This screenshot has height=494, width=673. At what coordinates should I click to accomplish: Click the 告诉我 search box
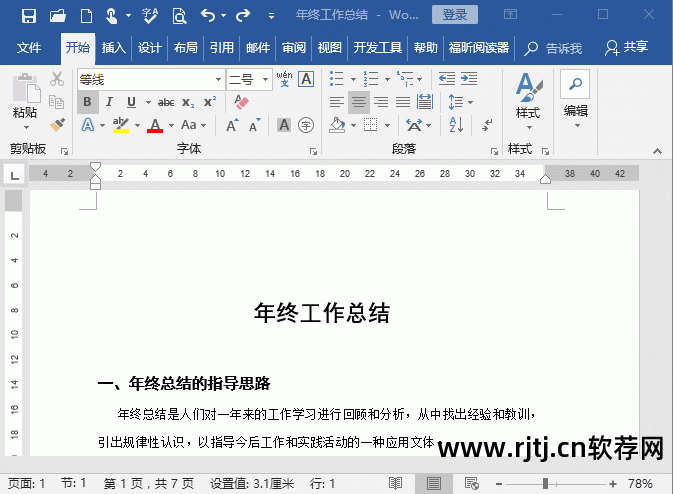tap(553, 48)
